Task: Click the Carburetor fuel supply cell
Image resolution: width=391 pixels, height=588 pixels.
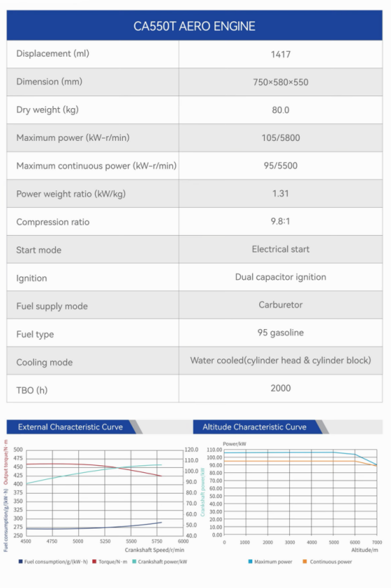Action: 281,305
